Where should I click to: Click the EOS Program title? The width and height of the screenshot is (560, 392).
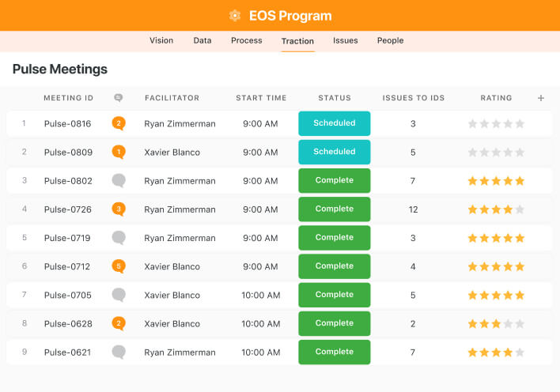coord(290,16)
